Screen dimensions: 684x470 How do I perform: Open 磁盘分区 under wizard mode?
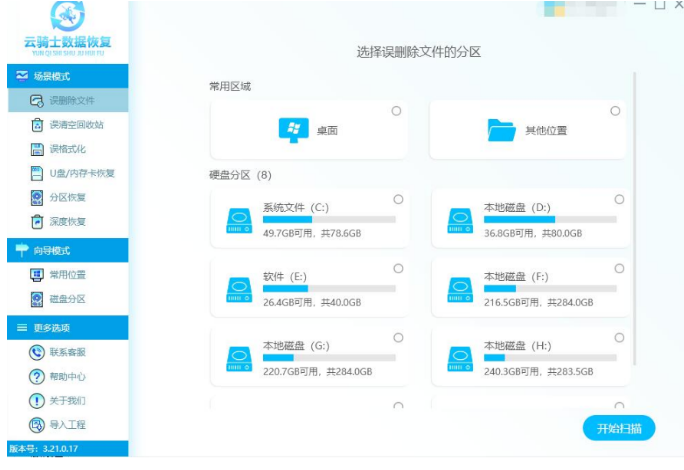(x=67, y=299)
